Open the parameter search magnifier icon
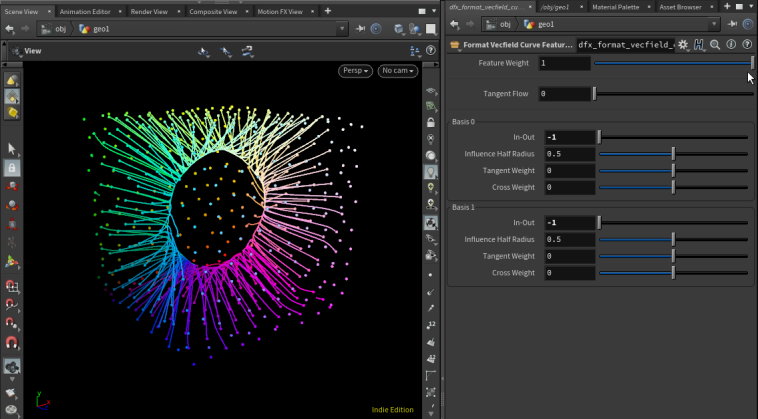The width and height of the screenshot is (758, 419). pos(716,45)
